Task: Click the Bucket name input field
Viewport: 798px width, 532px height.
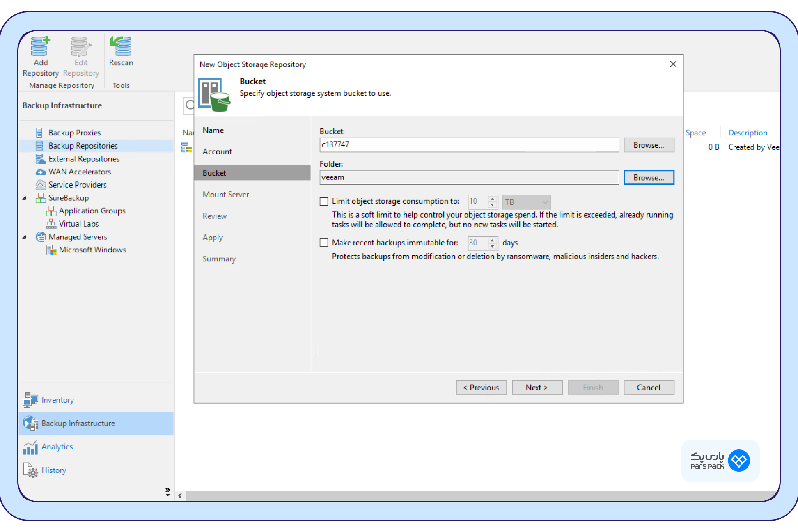Action: [x=469, y=145]
